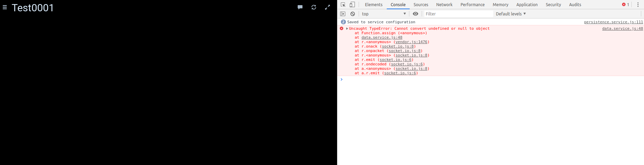
Task: Open the Default levels dropdown
Action: pyautogui.click(x=511, y=14)
